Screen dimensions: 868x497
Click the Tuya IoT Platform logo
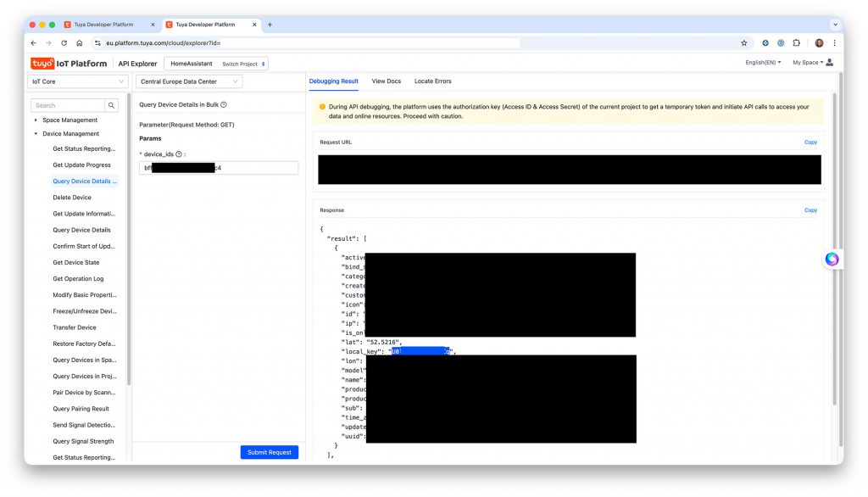[x=69, y=63]
